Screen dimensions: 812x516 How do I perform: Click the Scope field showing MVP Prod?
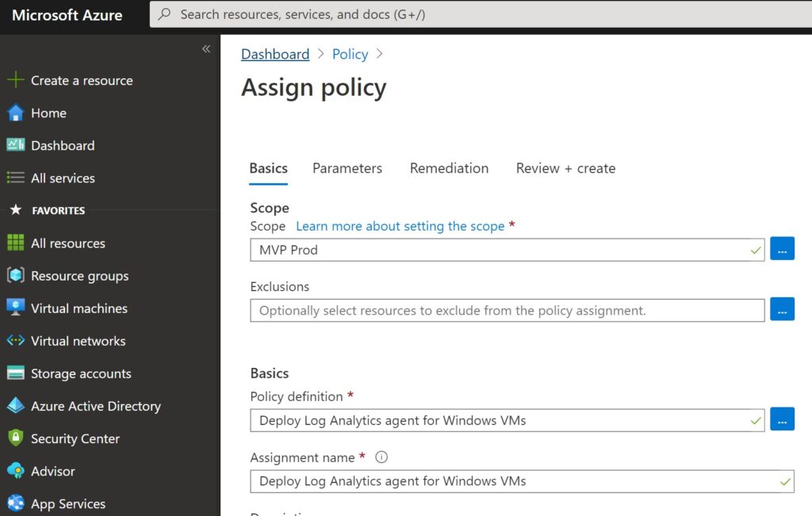507,250
